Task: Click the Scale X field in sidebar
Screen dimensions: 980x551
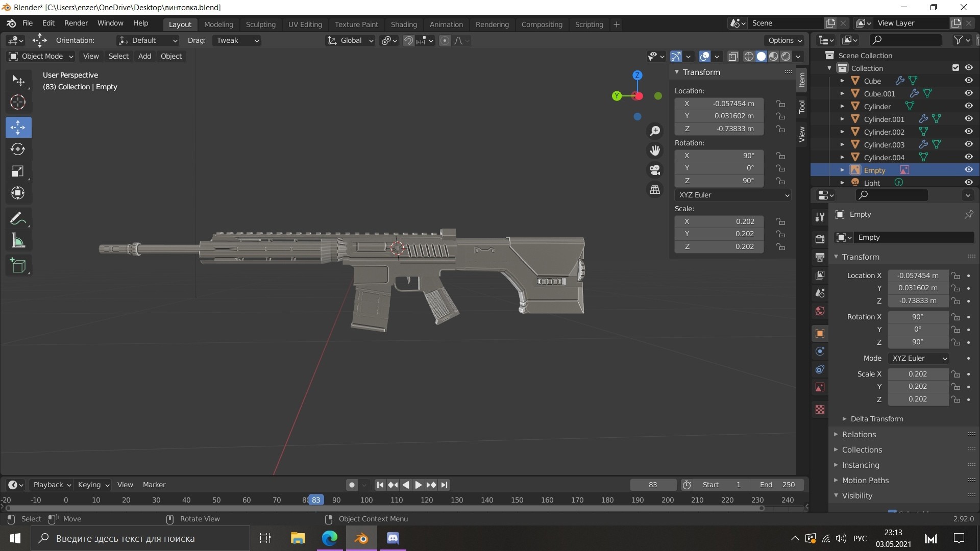Action: pyautogui.click(x=719, y=221)
